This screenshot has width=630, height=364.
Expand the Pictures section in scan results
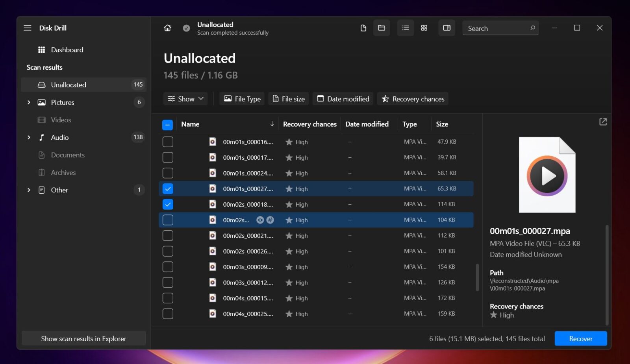coord(29,102)
